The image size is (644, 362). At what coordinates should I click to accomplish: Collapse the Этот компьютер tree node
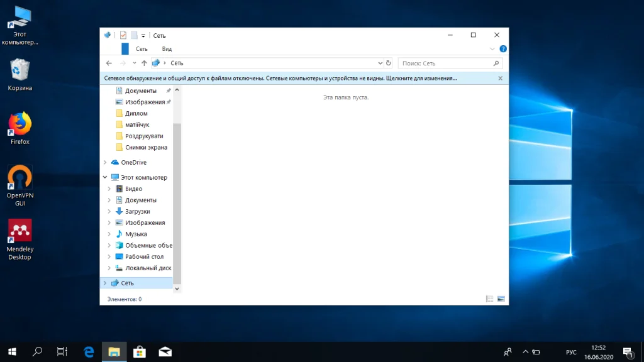point(105,177)
